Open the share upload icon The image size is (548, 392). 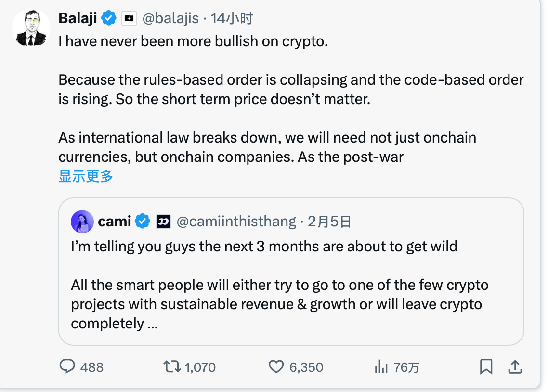515,367
